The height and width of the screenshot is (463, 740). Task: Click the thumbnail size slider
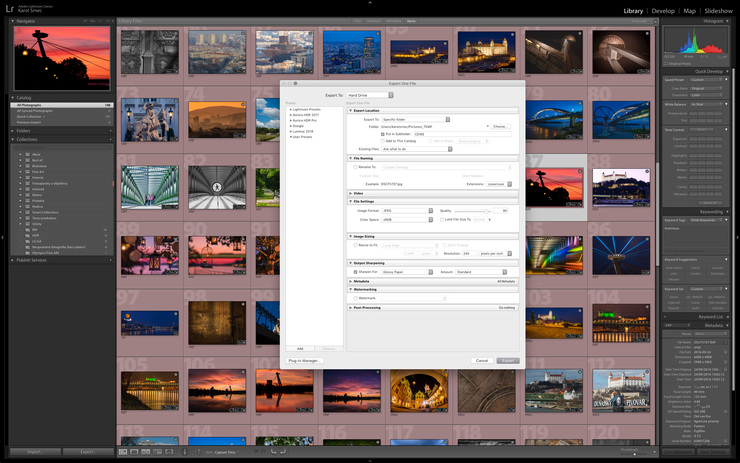coord(633,454)
